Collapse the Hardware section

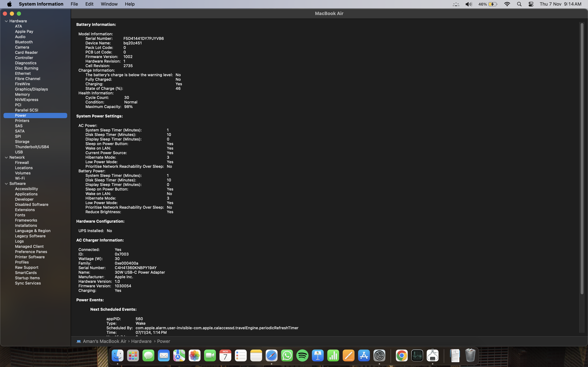tap(6, 21)
